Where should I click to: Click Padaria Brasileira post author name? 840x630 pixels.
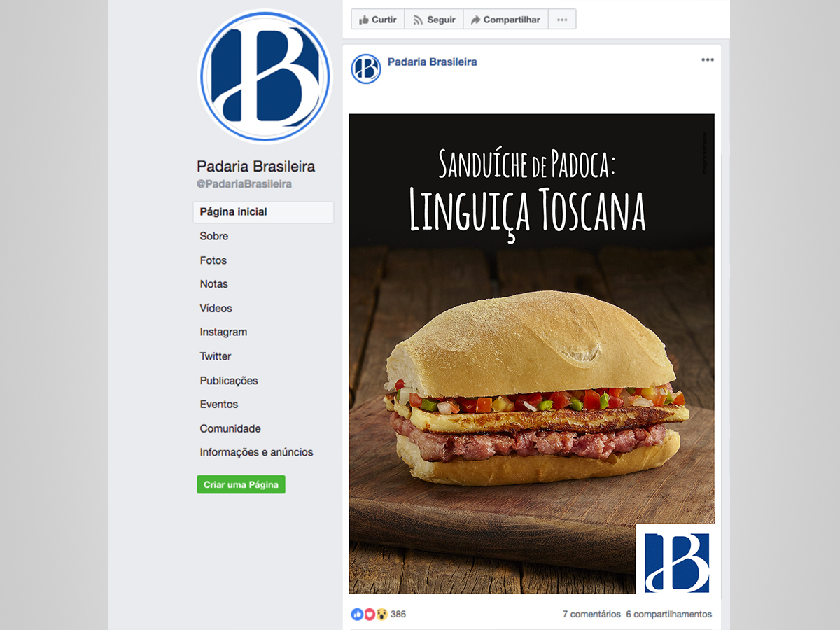pos(432,62)
